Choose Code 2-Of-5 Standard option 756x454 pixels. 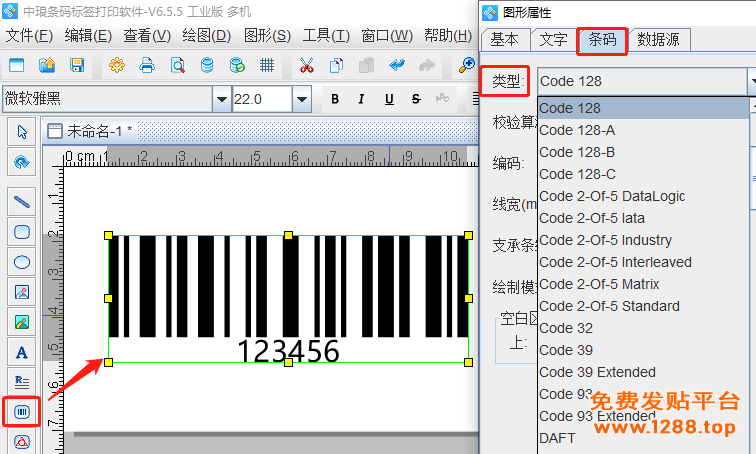[x=644, y=306]
